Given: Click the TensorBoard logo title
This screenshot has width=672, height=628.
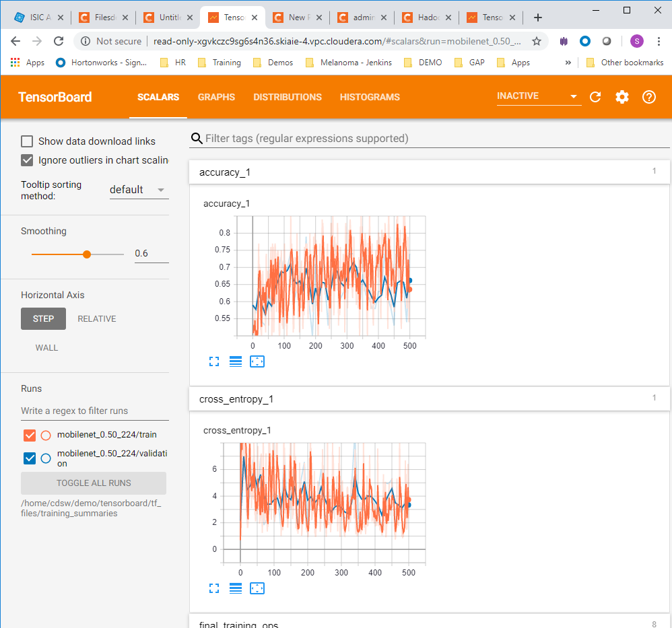Looking at the screenshot, I should (55, 97).
